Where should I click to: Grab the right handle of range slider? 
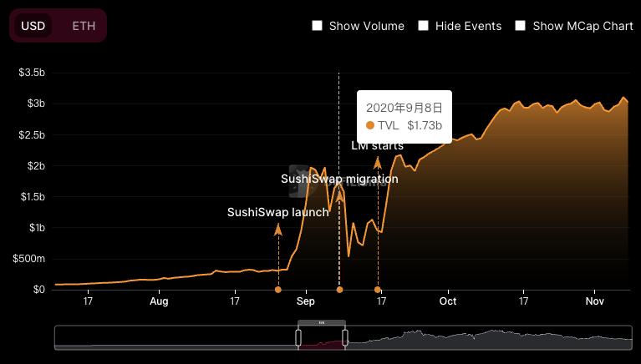[344, 337]
